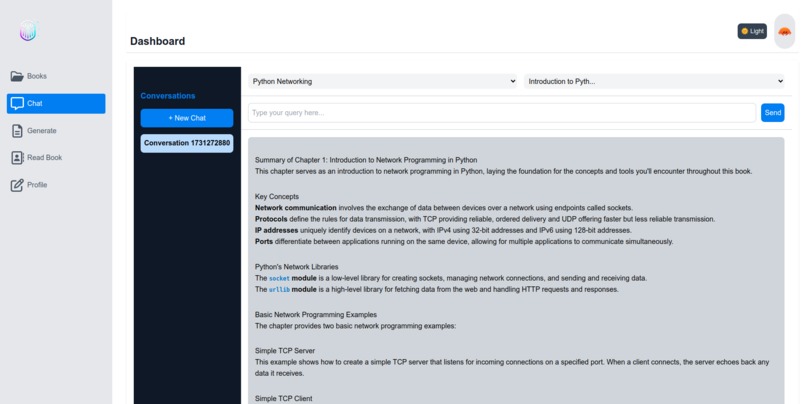
Task: Click the Generate document icon
Action: pos(17,131)
